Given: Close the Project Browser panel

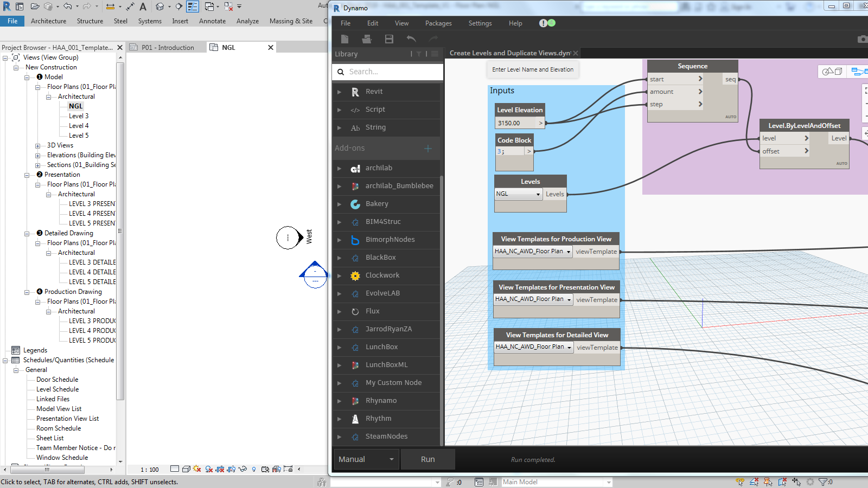Looking at the screenshot, I should pyautogui.click(x=120, y=48).
